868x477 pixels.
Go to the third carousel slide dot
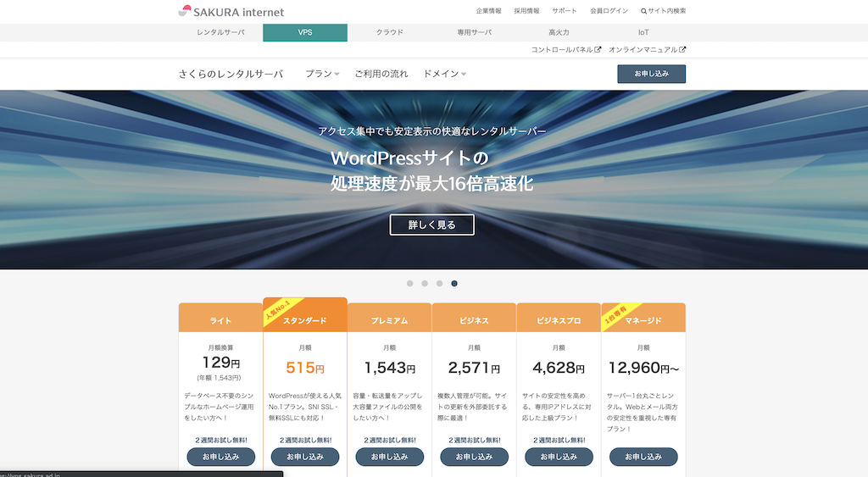point(439,283)
